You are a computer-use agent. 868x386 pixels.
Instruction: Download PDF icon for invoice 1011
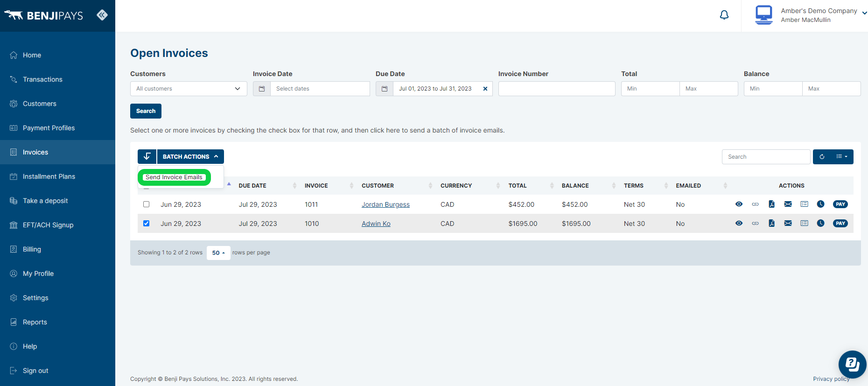tap(771, 204)
